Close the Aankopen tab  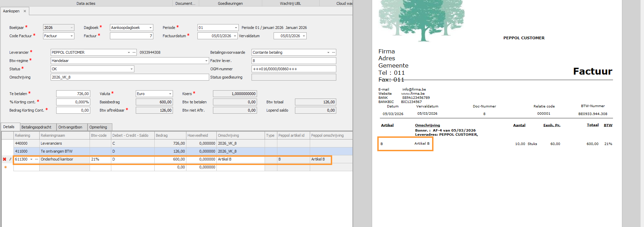(25, 11)
